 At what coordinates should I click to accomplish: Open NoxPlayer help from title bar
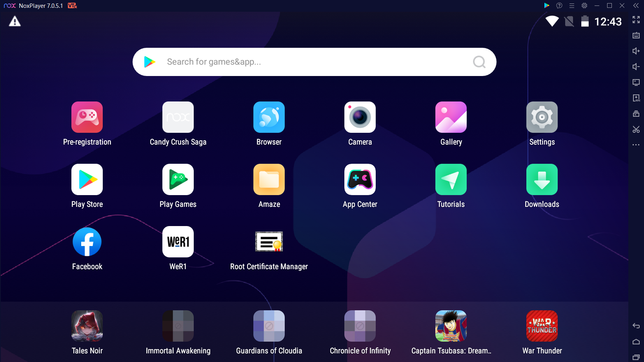click(559, 5)
